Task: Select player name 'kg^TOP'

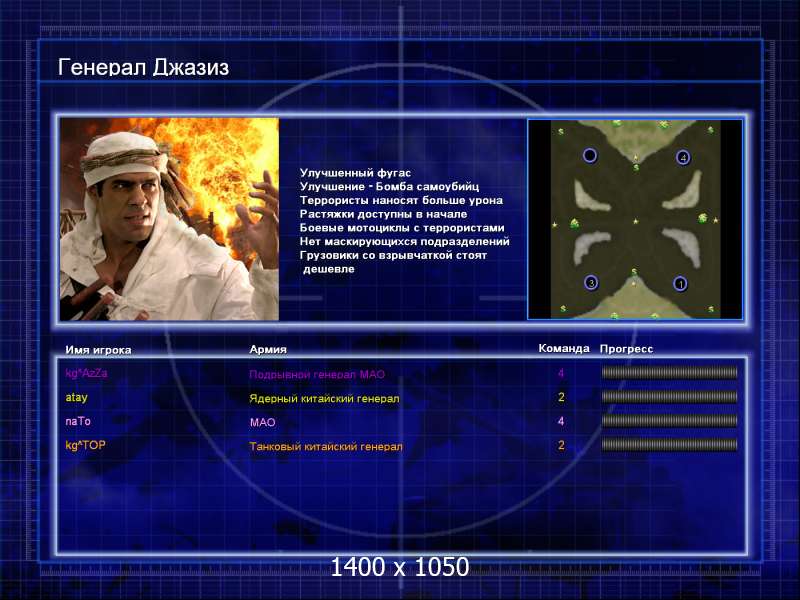Action: point(85,445)
